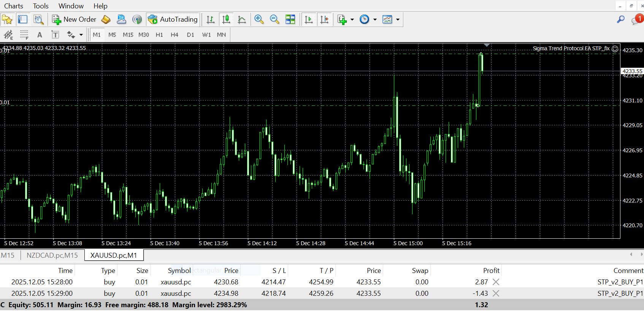Toggle chart shift from right edge

[x=324, y=19]
